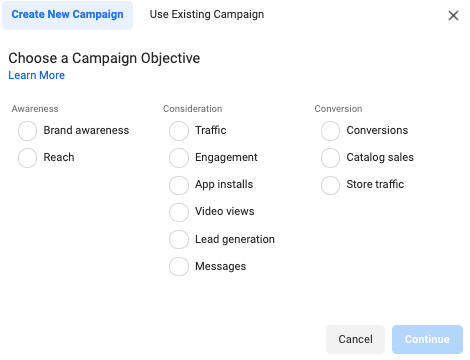
Task: Click the Conversion category heading
Action: point(338,109)
